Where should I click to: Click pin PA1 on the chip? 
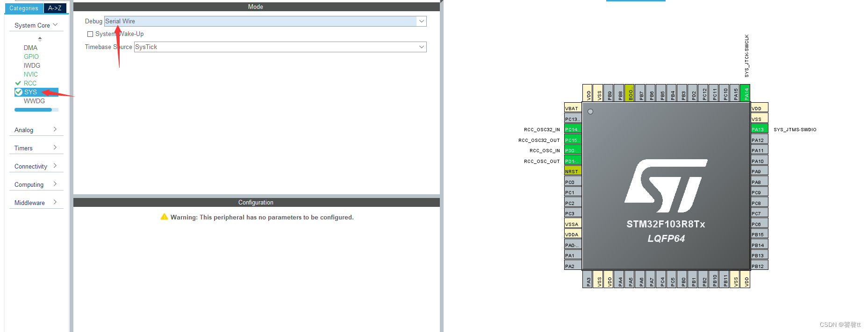pyautogui.click(x=573, y=255)
